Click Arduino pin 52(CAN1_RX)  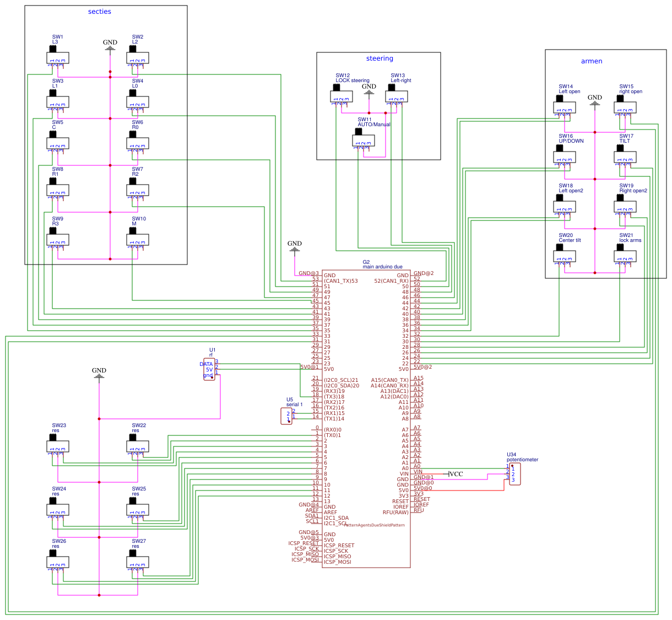pyautogui.click(x=392, y=281)
